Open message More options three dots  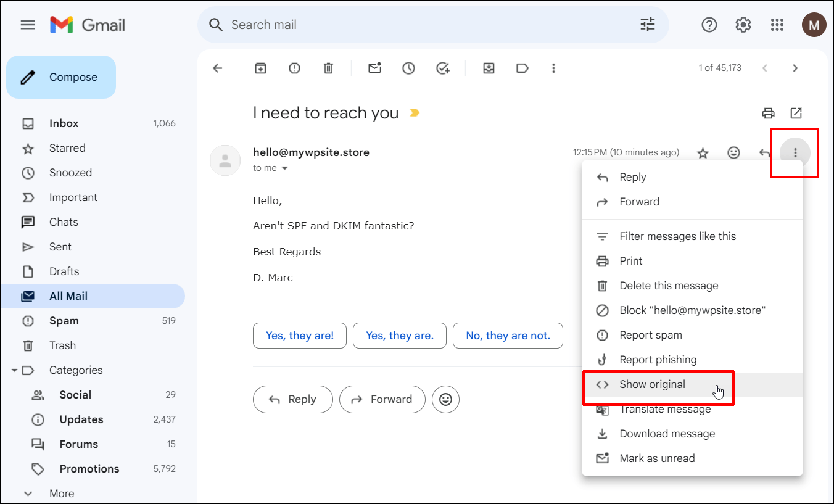point(795,152)
